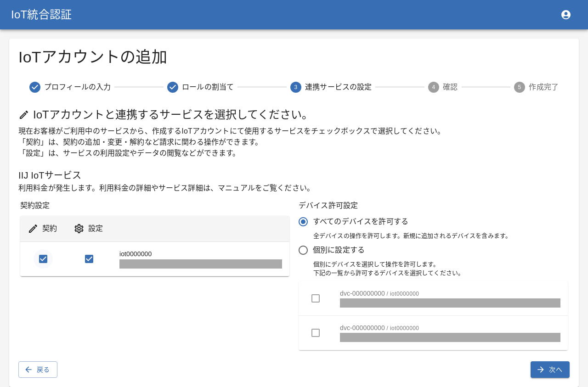This screenshot has width=588, height=387.
Task: Proceed with the 次へ button
Action: (550, 370)
